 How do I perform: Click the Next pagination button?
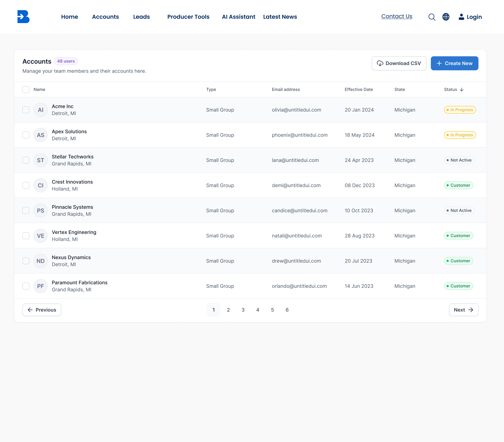click(x=463, y=310)
